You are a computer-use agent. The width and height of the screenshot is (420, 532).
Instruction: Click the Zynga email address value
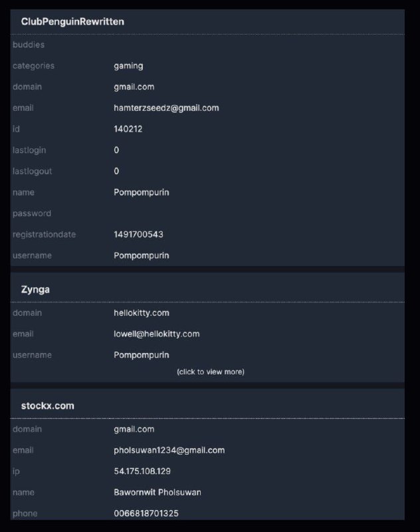click(157, 334)
